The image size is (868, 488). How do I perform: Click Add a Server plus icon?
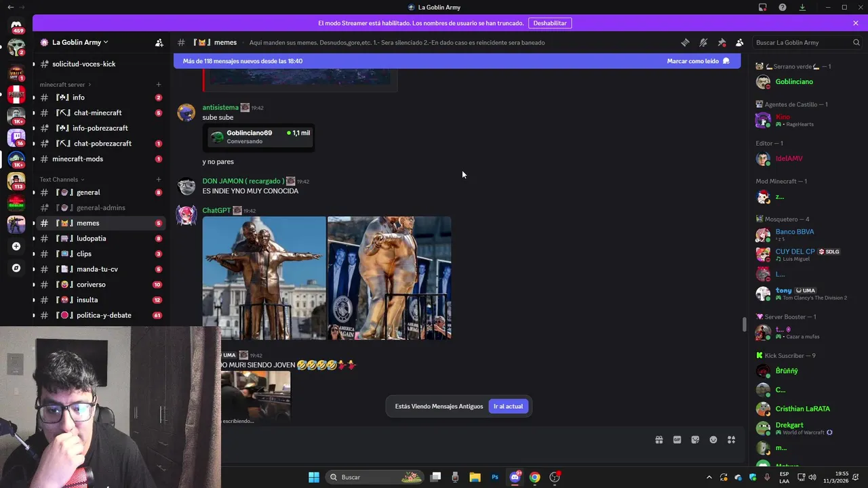[x=16, y=246]
